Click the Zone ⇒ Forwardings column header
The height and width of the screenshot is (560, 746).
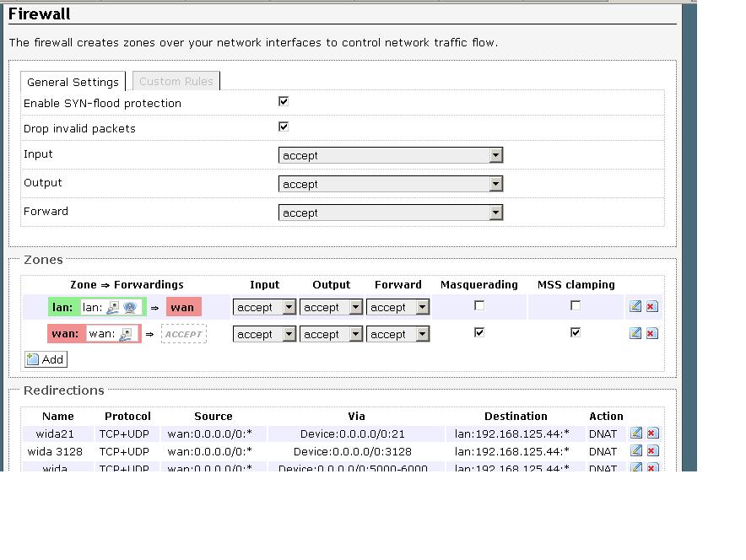(127, 285)
